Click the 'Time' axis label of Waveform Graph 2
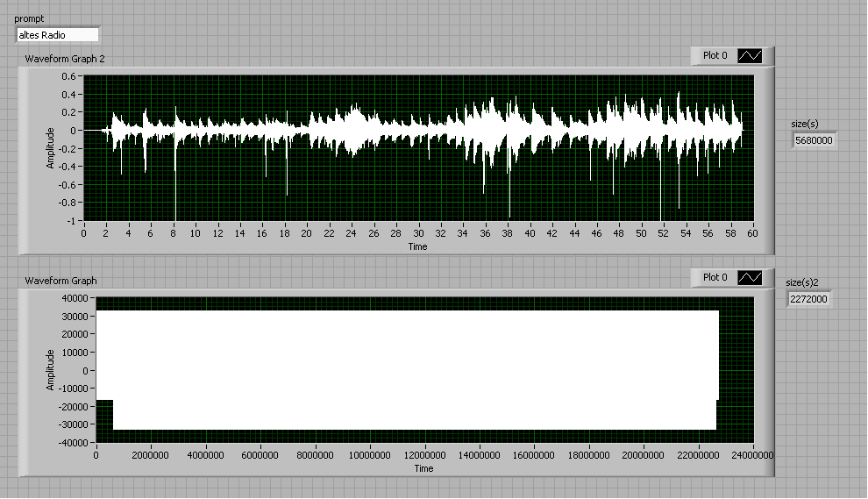Image resolution: width=868 pixels, height=499 pixels. coord(418,246)
